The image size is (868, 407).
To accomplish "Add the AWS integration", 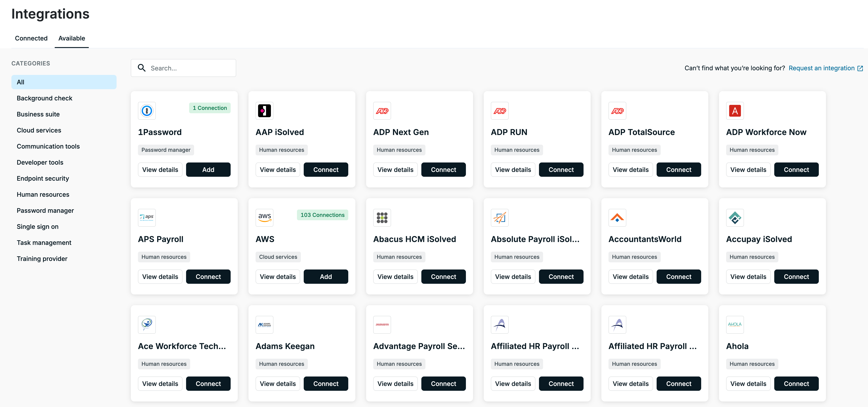I will click(326, 276).
